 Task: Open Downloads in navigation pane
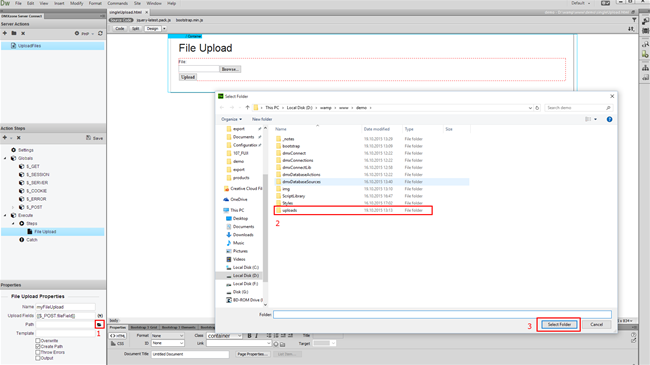coord(243,235)
